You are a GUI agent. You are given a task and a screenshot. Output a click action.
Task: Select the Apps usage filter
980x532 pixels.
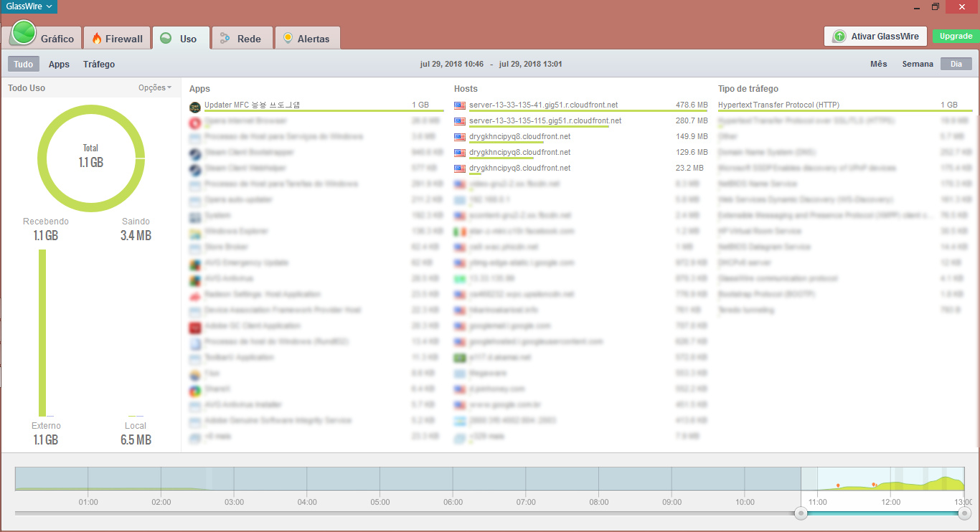point(59,65)
